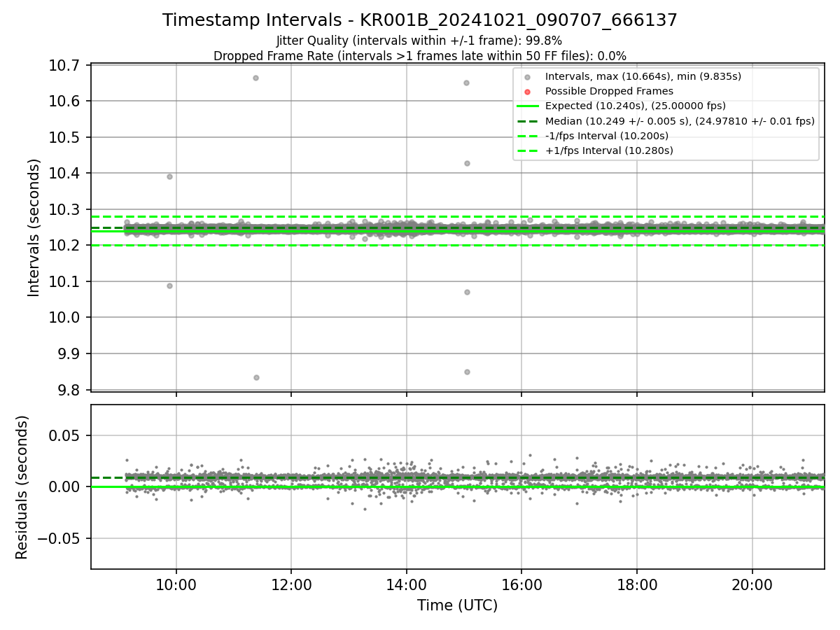Viewport: 840px width, 630px height.
Task: Click the outlier point near 10.43s after 15:00
Action: click(467, 163)
